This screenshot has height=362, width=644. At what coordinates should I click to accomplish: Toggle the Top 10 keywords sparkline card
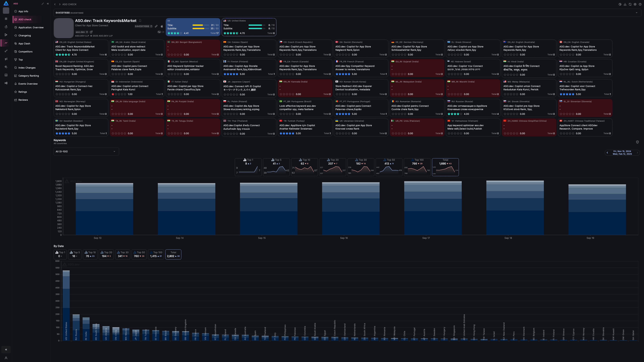305,167
